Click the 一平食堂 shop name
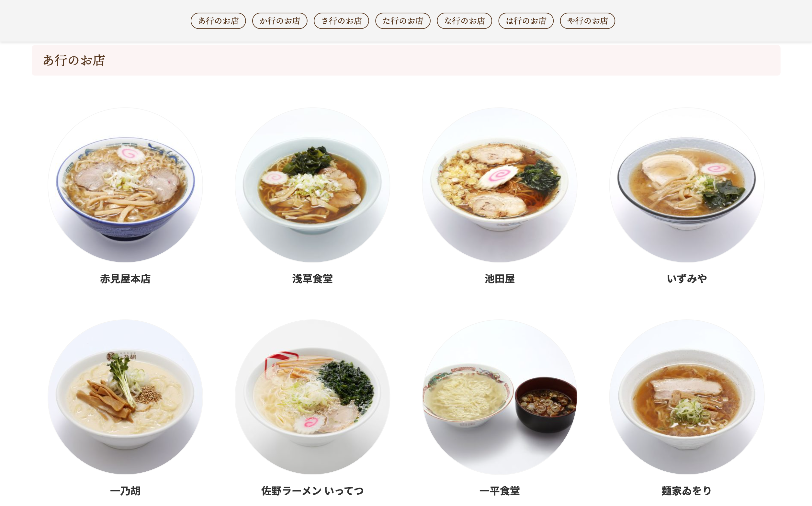This screenshot has height=506, width=812. pyautogui.click(x=500, y=491)
